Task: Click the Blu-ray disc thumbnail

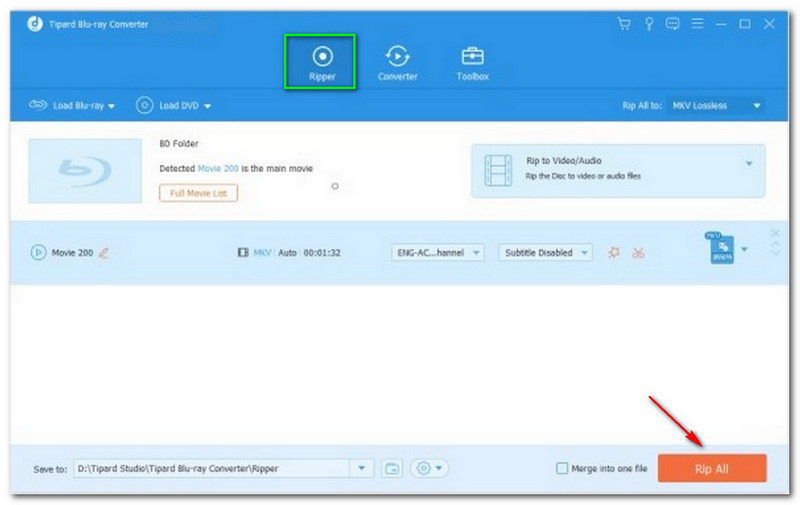Action: [x=85, y=171]
